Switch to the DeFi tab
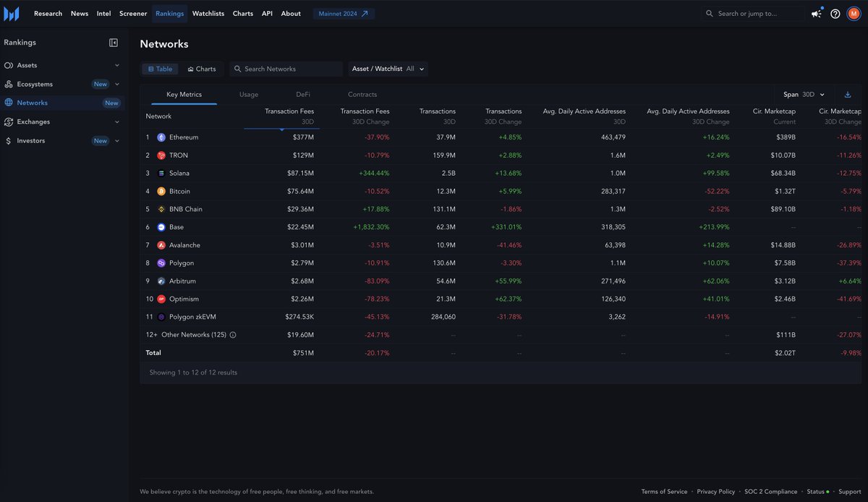This screenshot has width=868, height=502. coord(303,95)
